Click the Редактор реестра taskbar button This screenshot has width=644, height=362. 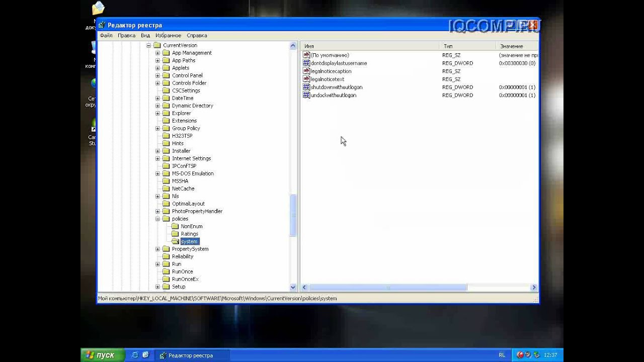click(192, 355)
